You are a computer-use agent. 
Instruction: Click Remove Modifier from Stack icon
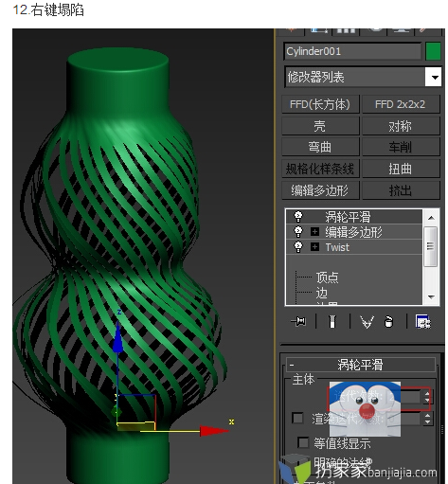(x=389, y=322)
